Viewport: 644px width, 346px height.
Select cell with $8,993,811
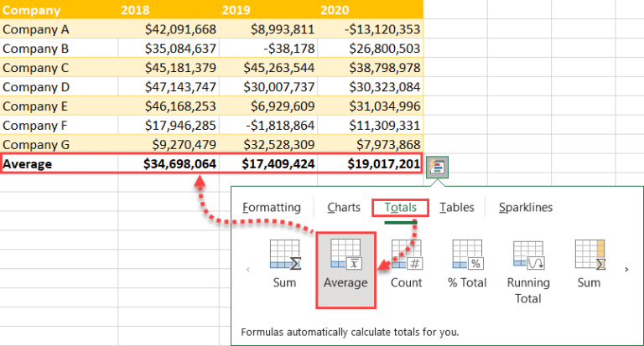(268, 29)
